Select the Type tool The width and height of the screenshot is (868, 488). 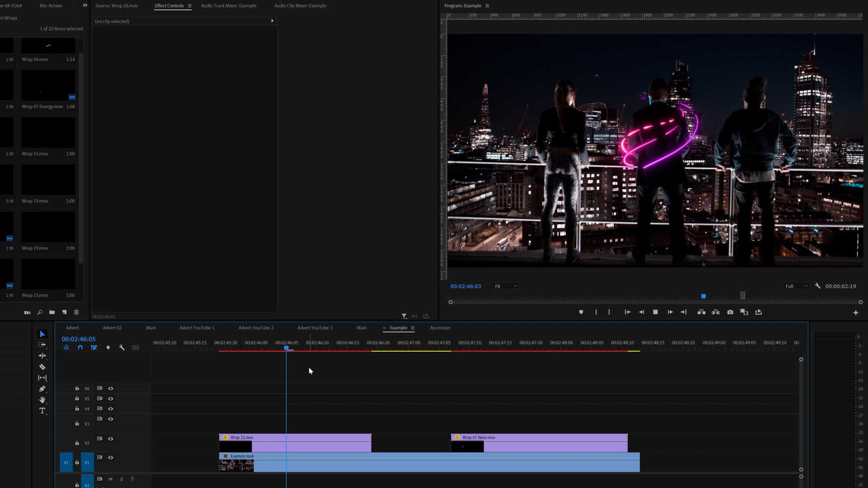42,410
